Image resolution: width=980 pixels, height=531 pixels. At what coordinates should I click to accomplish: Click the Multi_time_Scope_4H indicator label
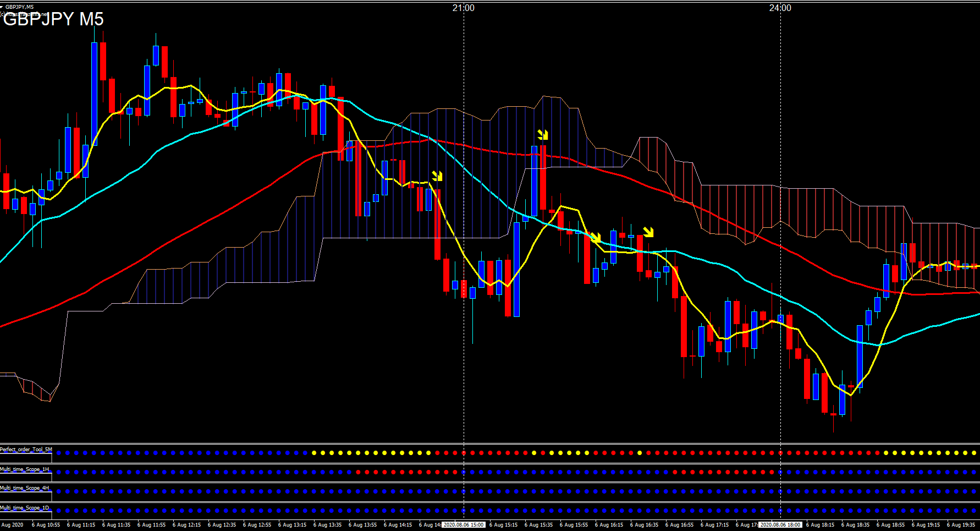pyautogui.click(x=24, y=488)
